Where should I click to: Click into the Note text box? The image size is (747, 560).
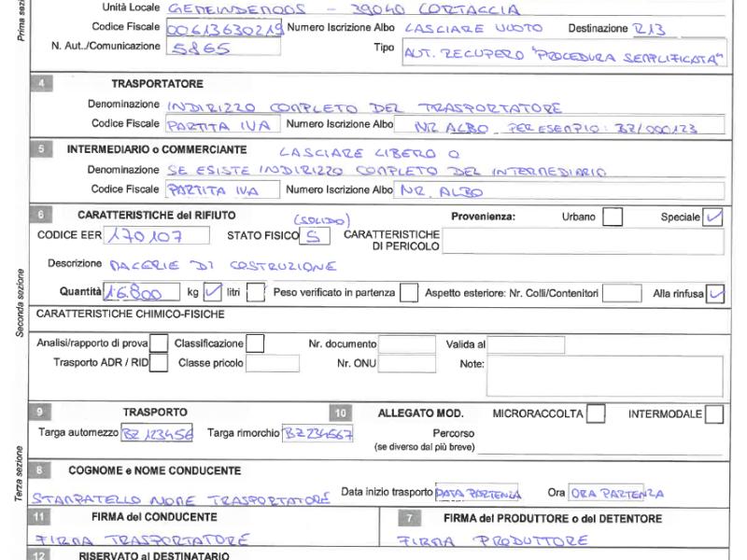605,375
